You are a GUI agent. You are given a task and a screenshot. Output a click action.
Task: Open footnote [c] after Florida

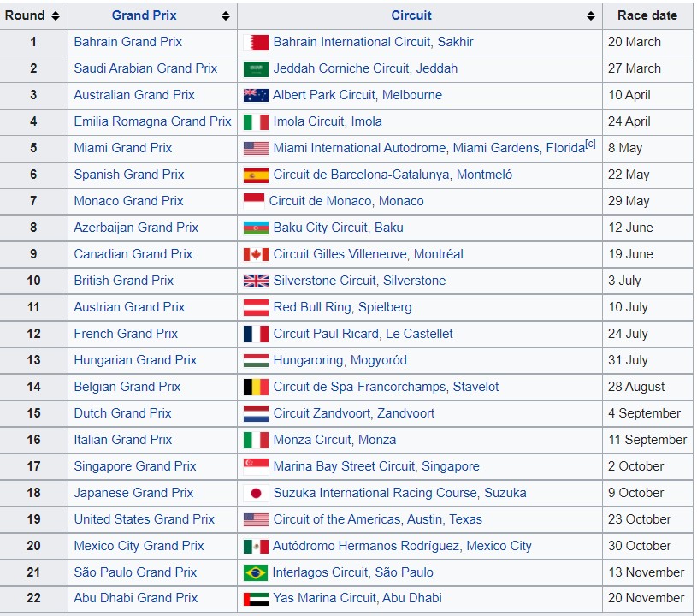[x=590, y=144]
